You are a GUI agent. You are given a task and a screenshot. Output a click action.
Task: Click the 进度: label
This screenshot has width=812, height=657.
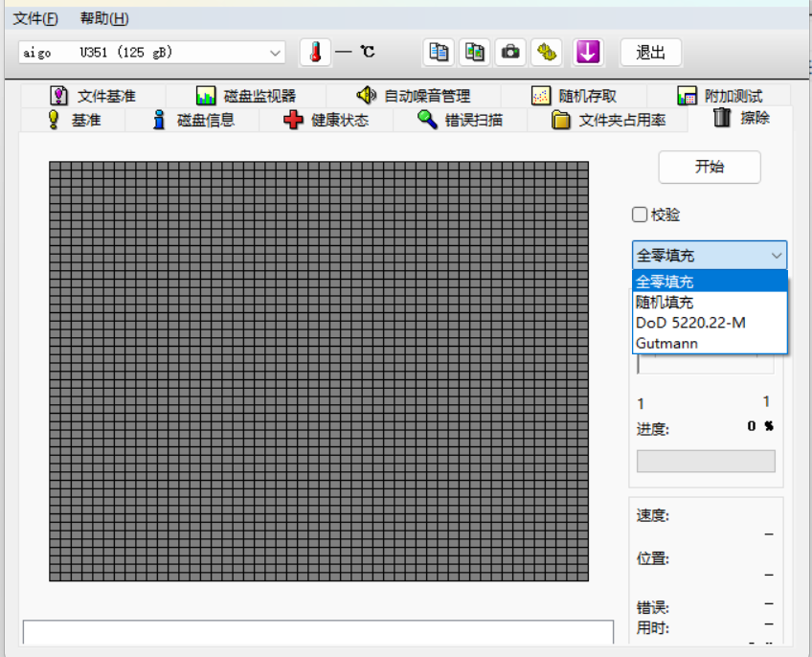pos(652,429)
